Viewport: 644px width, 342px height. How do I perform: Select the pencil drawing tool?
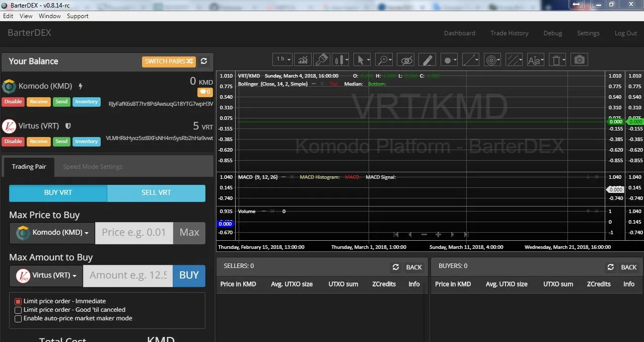tap(427, 60)
